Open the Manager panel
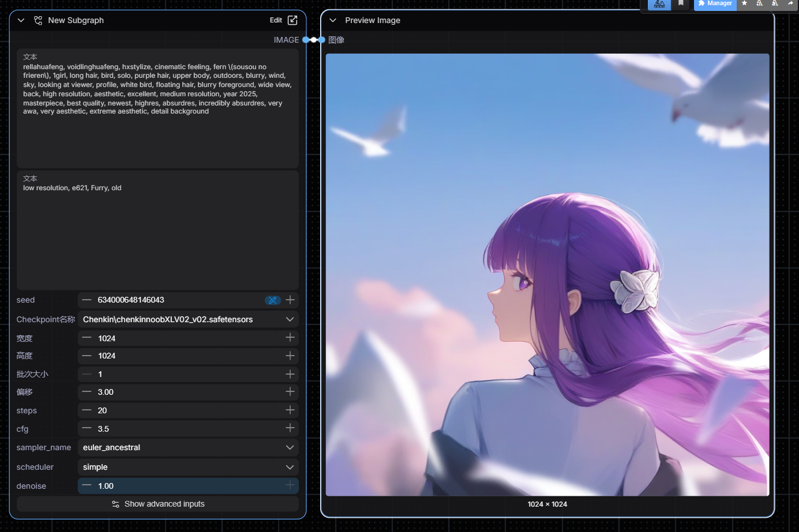799x532 pixels. pyautogui.click(x=715, y=4)
